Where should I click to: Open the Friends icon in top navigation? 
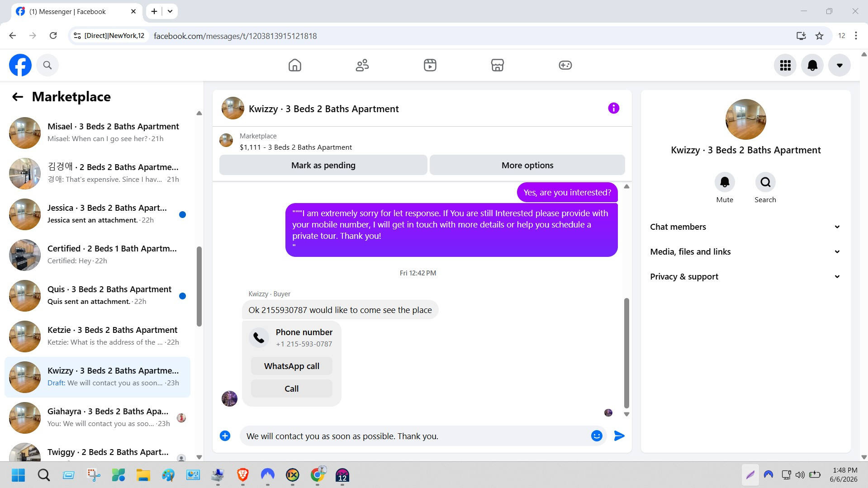[362, 65]
